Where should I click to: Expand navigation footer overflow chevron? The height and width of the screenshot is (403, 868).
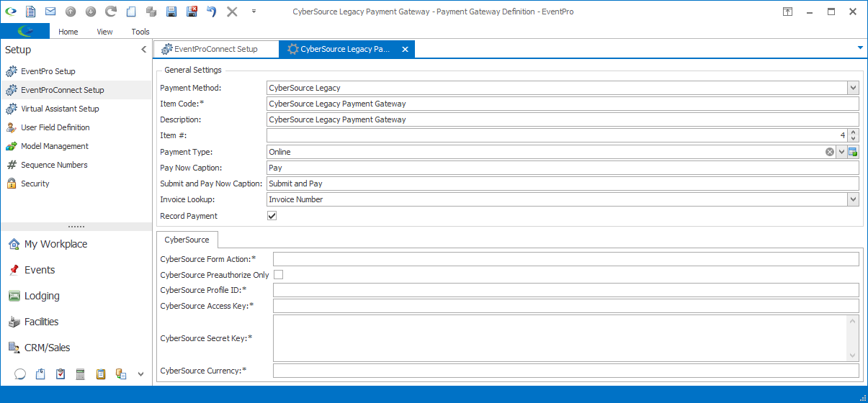click(141, 374)
